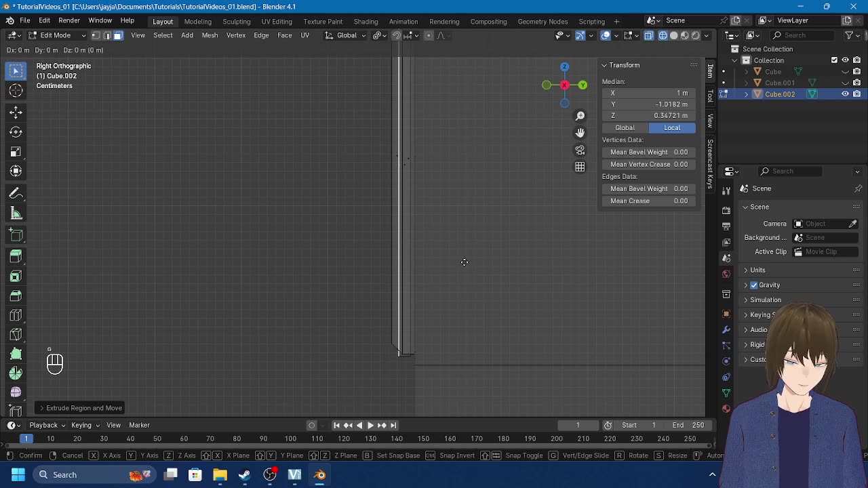Image resolution: width=868 pixels, height=488 pixels.
Task: Hide Cube.001 with its eye icon
Action: [845, 83]
